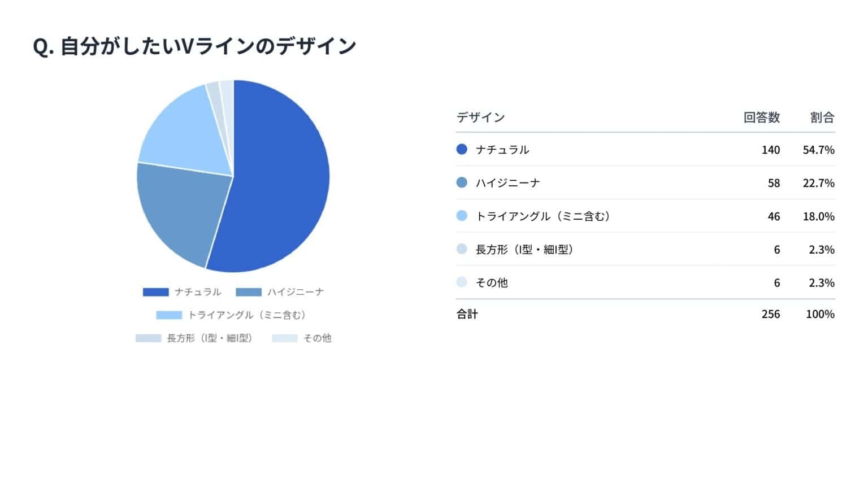Click the デザイン column header

click(480, 117)
